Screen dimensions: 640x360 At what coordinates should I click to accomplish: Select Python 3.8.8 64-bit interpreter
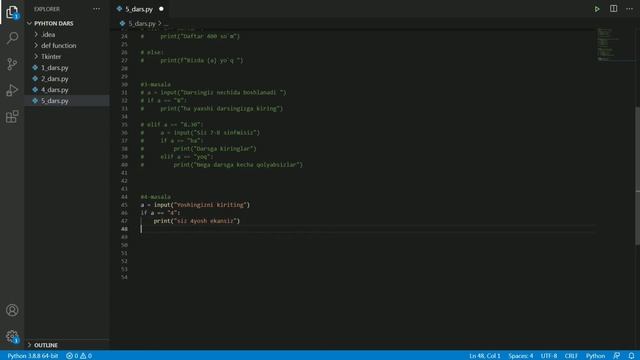[x=33, y=356]
